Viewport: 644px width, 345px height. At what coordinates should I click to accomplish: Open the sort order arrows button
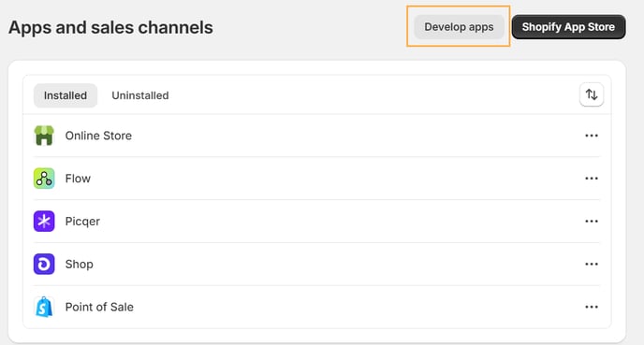(592, 94)
